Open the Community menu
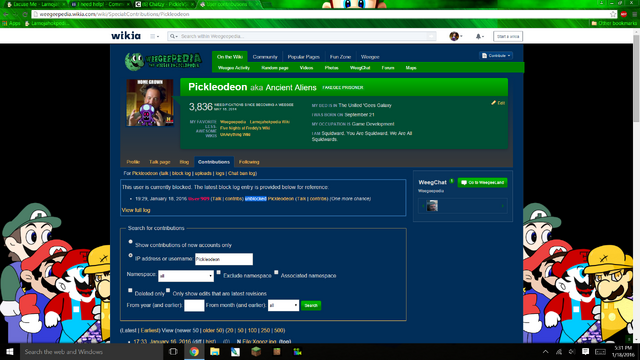 point(265,57)
